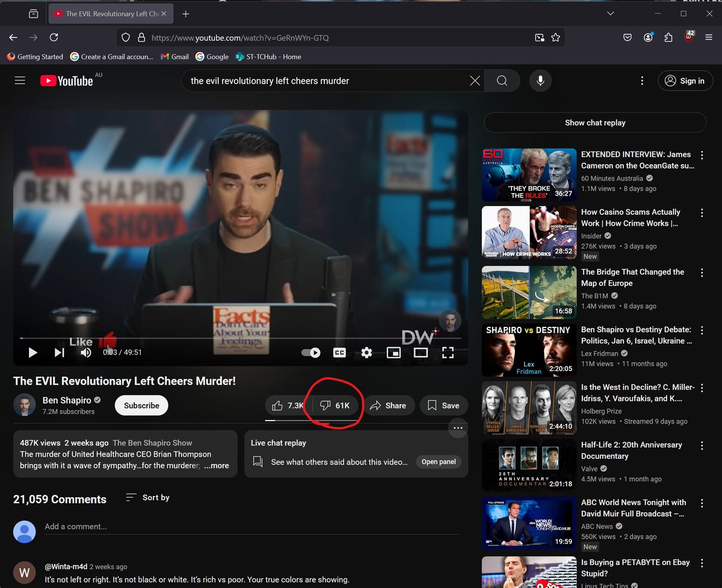
Task: Open Ben Shapiro channel name
Action: click(66, 400)
